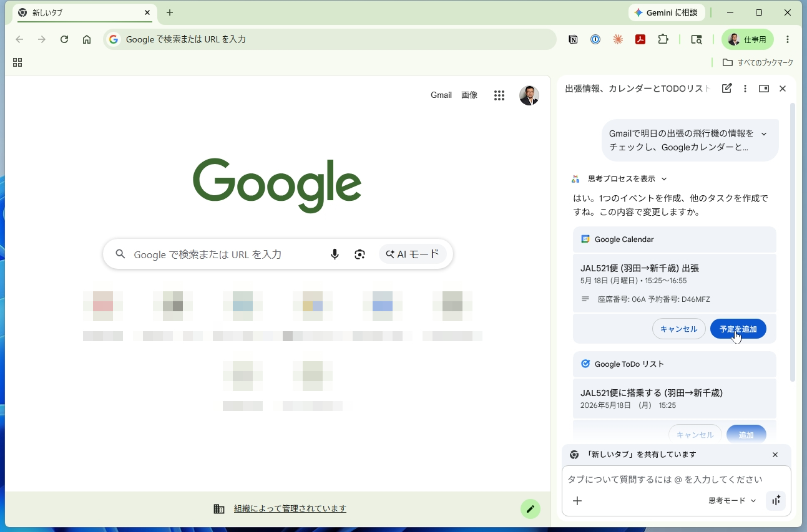Viewport: 807px width, 532px height.
Task: Start voice search with the microphone
Action: 335,254
